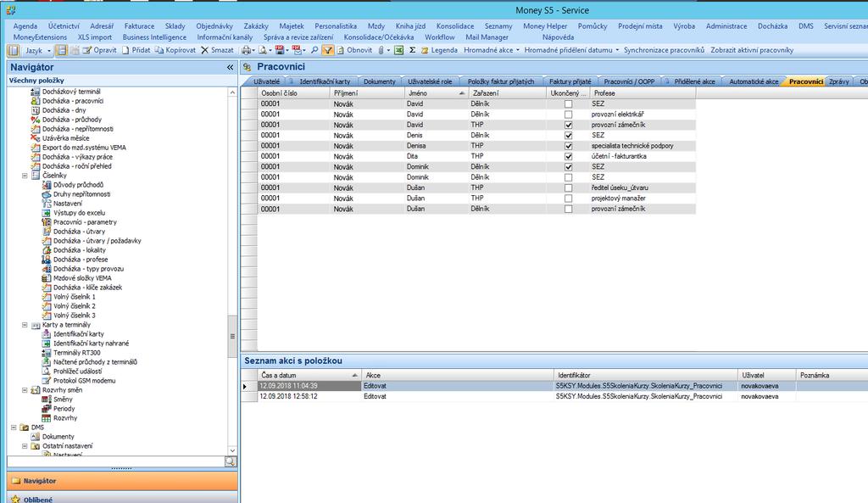
Task: Click the Uzávěrka měsíce icon in Navigátor
Action: click(36, 138)
